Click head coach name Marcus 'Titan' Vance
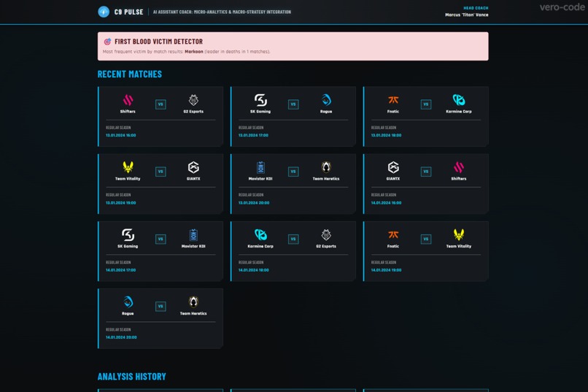 point(466,15)
